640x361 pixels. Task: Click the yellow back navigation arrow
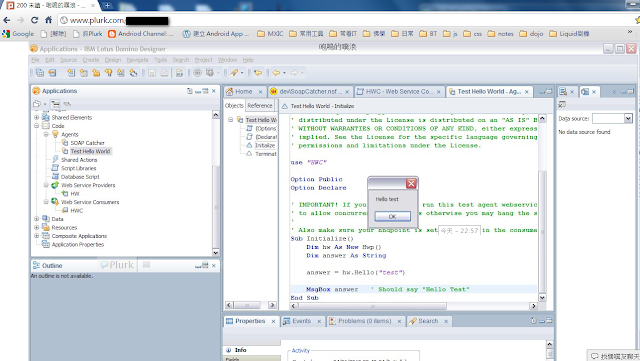pos(276,73)
